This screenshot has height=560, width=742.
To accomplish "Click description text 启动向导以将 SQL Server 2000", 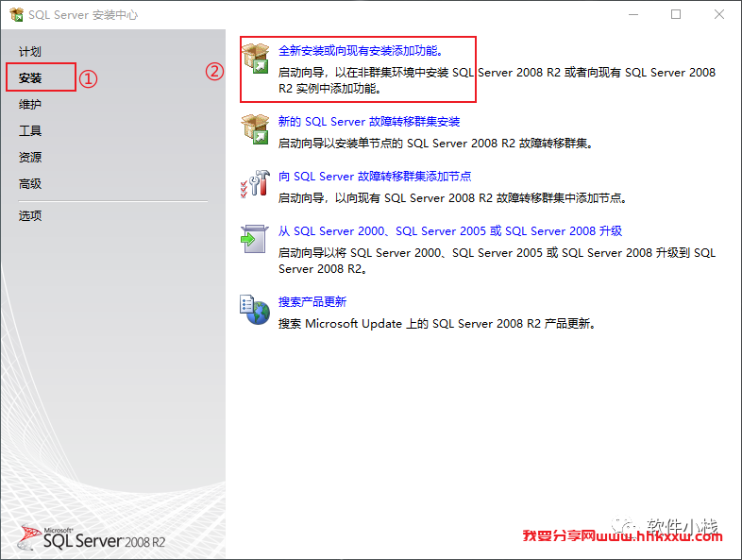I will click(x=497, y=261).
